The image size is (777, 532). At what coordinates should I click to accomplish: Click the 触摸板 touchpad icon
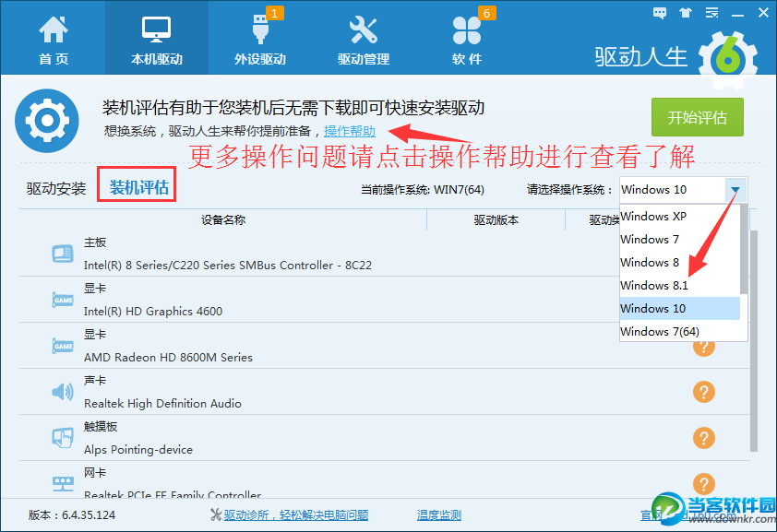point(63,438)
